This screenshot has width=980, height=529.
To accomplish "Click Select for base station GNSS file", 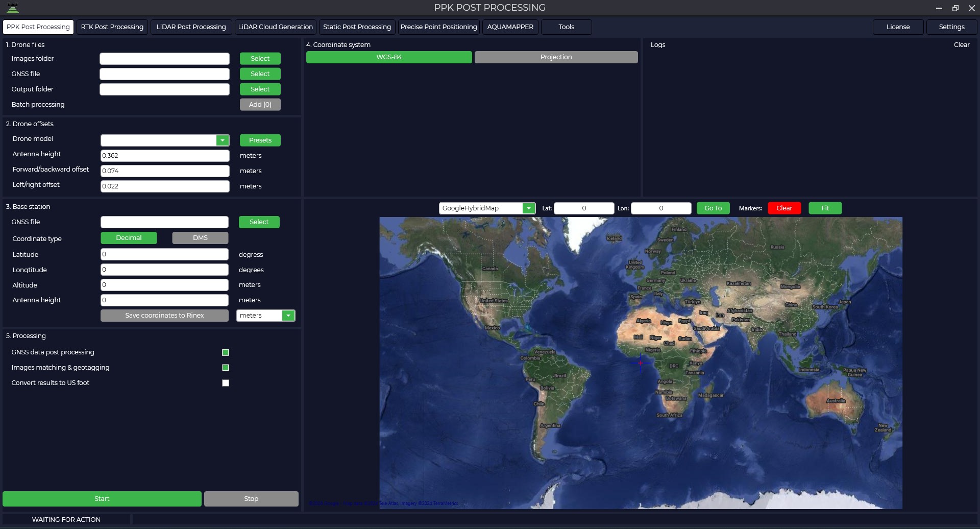I will pyautogui.click(x=259, y=222).
